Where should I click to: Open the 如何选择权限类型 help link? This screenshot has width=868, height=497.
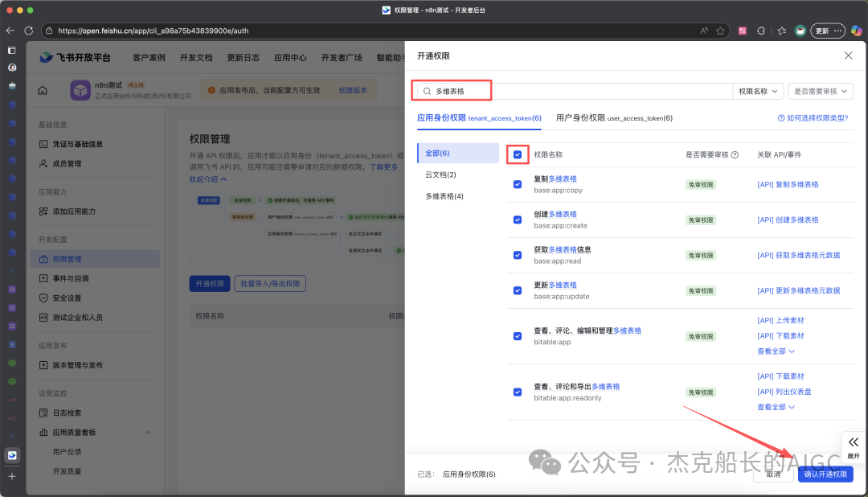[x=813, y=118]
